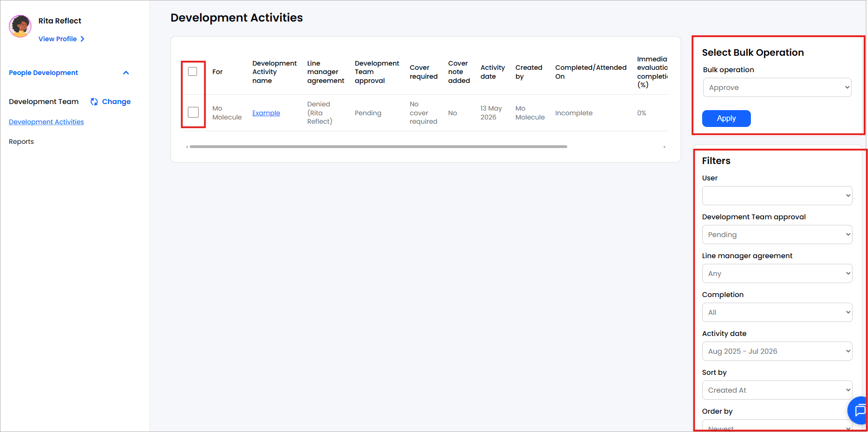Click the 'Created by' column header
The image size is (868, 432).
(x=529, y=72)
